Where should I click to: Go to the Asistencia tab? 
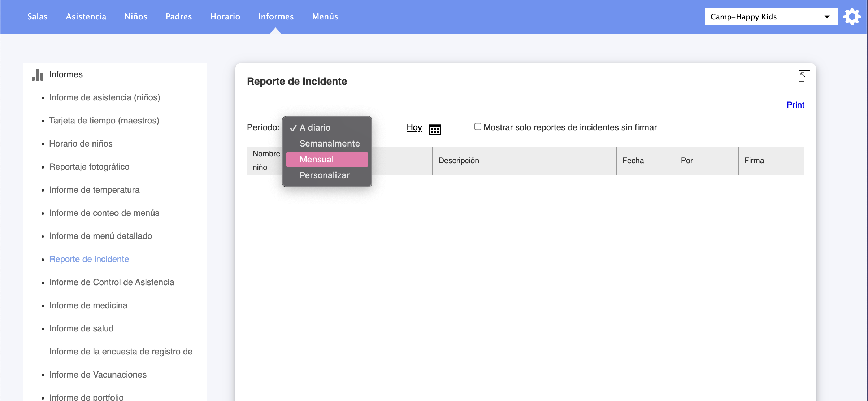86,17
